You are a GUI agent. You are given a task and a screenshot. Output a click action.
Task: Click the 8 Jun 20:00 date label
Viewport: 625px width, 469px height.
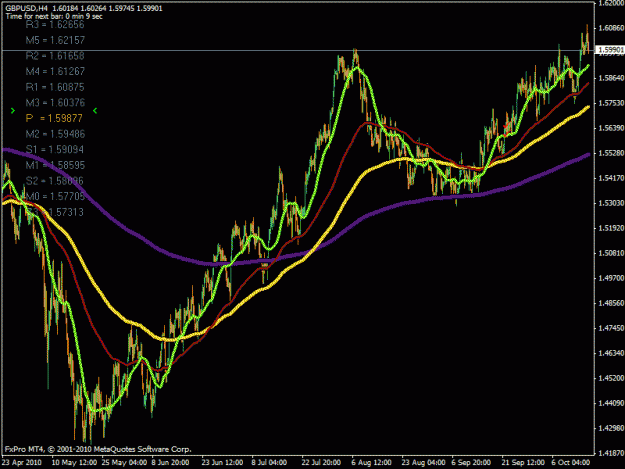coord(170,463)
